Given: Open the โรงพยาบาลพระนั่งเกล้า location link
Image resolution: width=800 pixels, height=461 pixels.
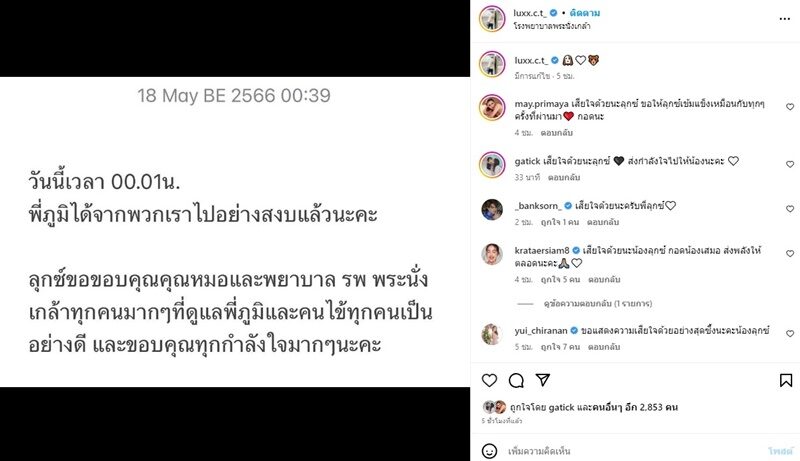Looking at the screenshot, I should (552, 25).
